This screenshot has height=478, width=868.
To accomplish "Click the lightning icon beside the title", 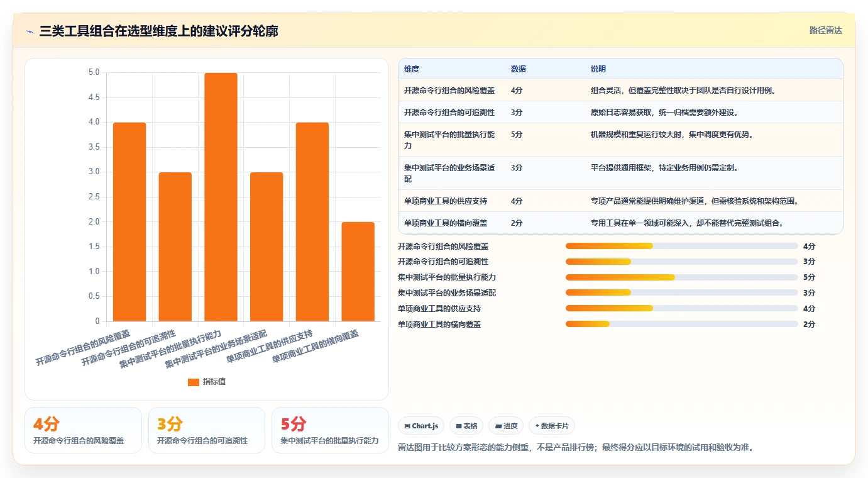I will point(30,31).
